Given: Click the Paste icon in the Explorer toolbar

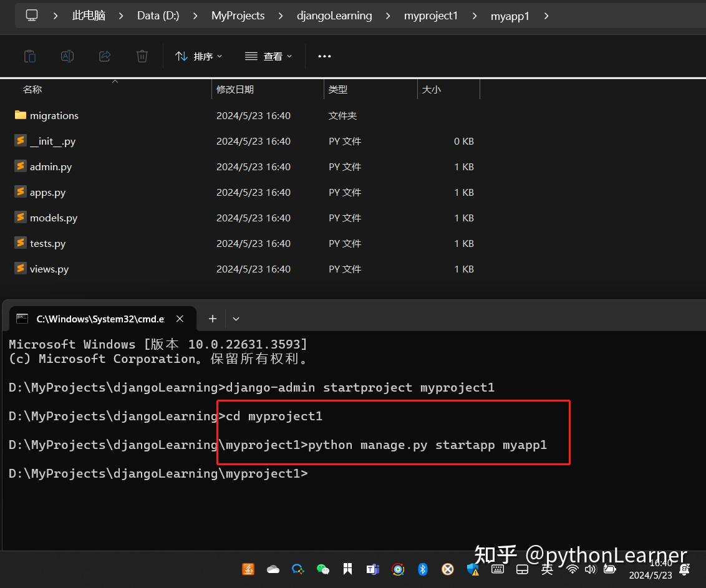Looking at the screenshot, I should (30, 56).
